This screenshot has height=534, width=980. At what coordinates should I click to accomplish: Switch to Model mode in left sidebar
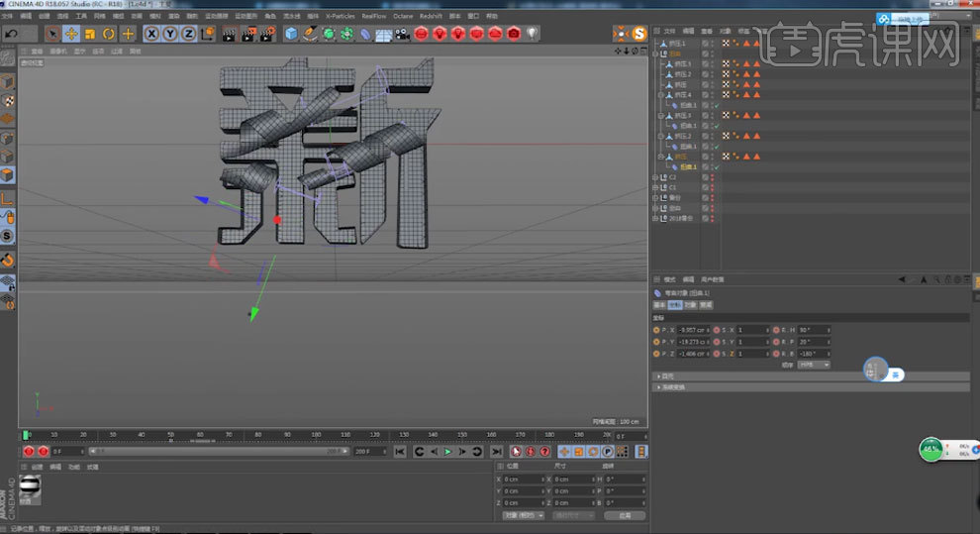click(x=8, y=82)
